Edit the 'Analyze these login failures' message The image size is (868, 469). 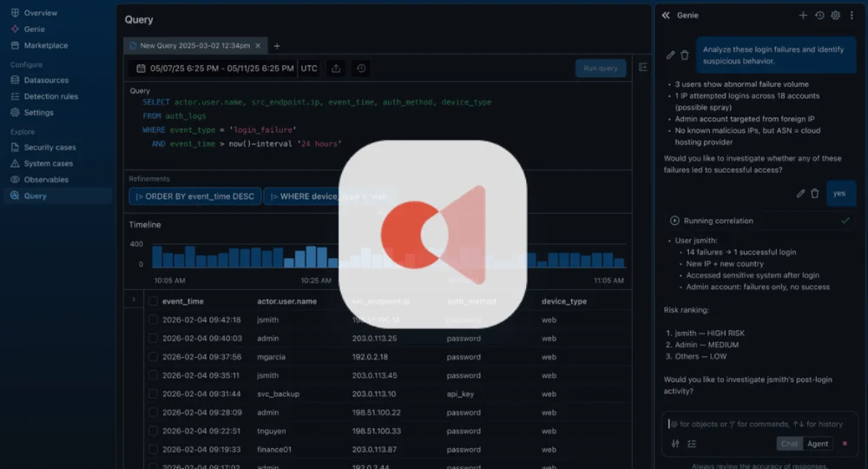pos(670,55)
